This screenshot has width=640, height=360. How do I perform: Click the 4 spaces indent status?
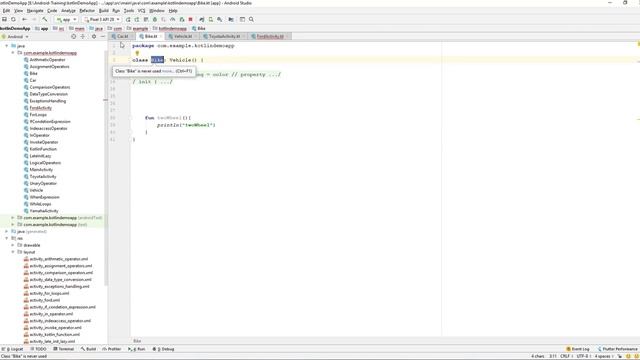(x=603, y=356)
